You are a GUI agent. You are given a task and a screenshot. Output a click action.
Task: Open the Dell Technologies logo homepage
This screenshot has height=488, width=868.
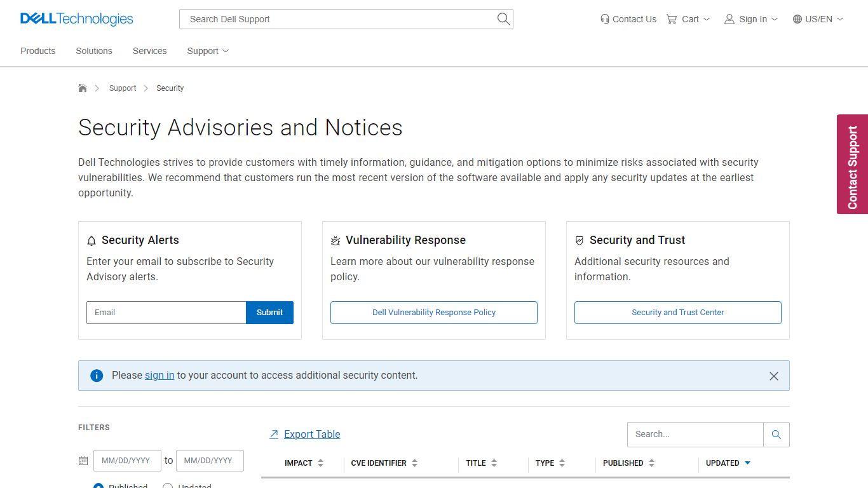tap(77, 19)
